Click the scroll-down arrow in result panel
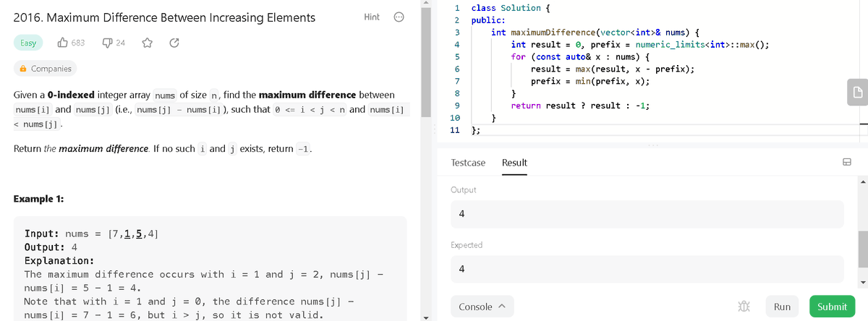The width and height of the screenshot is (868, 321). [862, 282]
